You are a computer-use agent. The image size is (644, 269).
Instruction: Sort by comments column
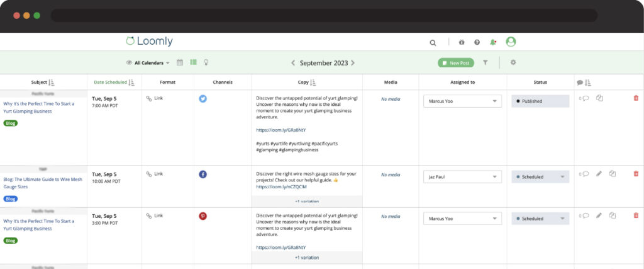pos(588,83)
